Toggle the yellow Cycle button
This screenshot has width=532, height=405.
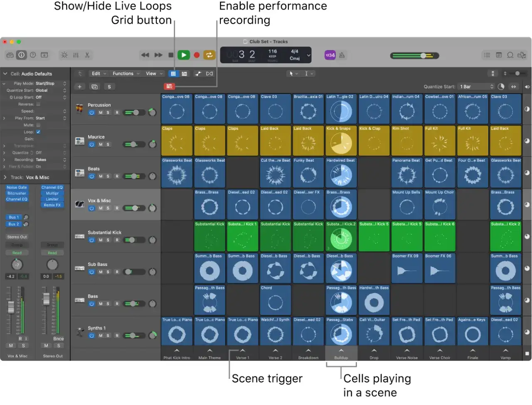pos(209,55)
